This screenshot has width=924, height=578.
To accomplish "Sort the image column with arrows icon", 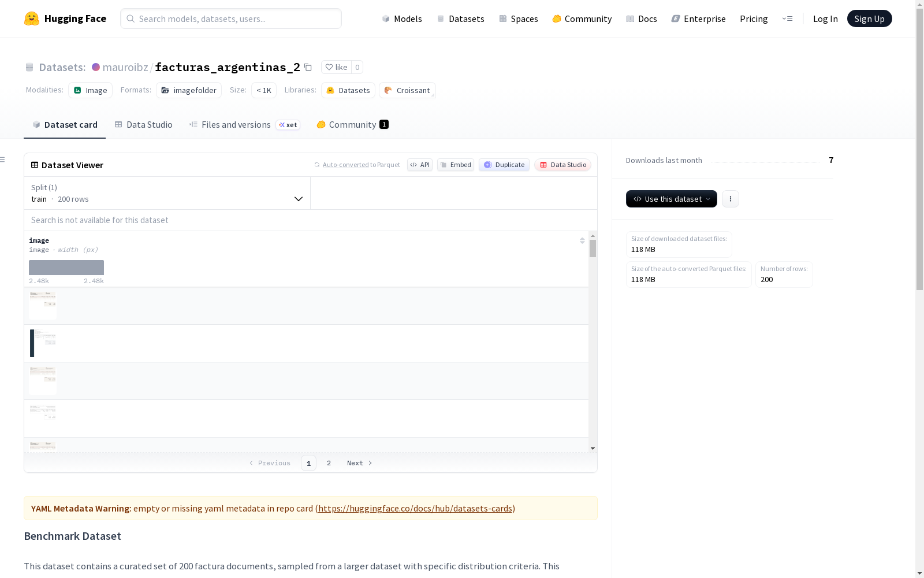I will pyautogui.click(x=582, y=240).
